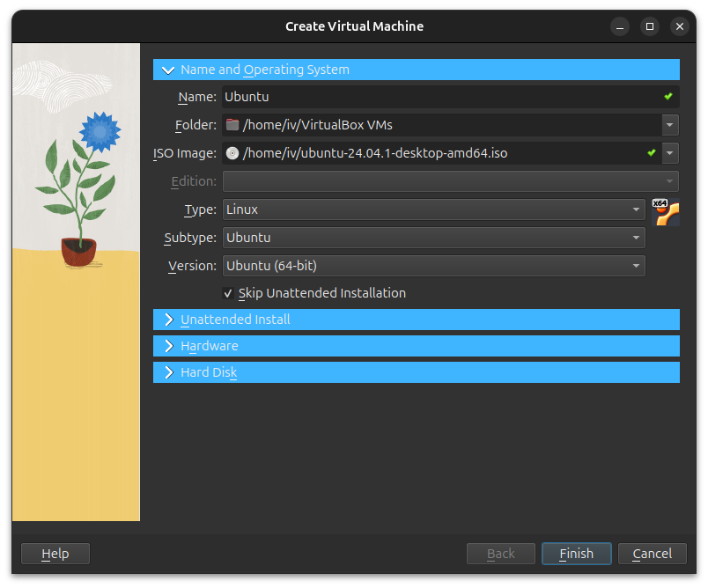This screenshot has width=708, height=588.
Task: Click the Skip Unattended Installation label text
Action: point(322,293)
